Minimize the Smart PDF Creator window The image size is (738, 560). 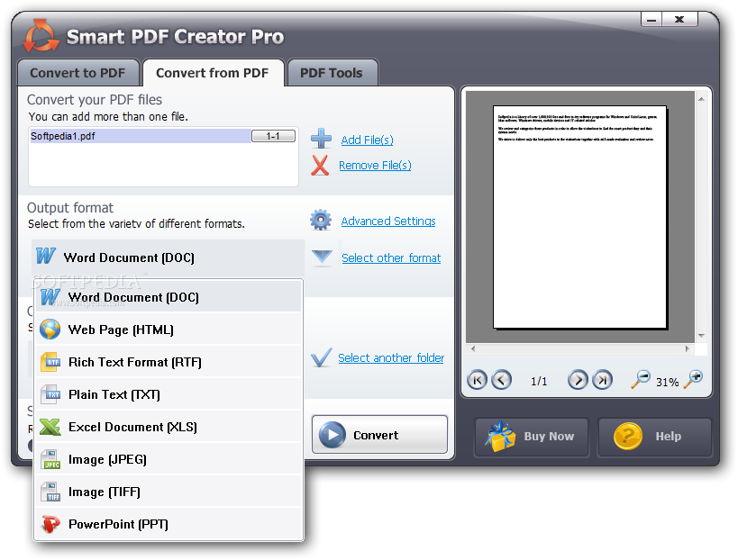coord(651,19)
